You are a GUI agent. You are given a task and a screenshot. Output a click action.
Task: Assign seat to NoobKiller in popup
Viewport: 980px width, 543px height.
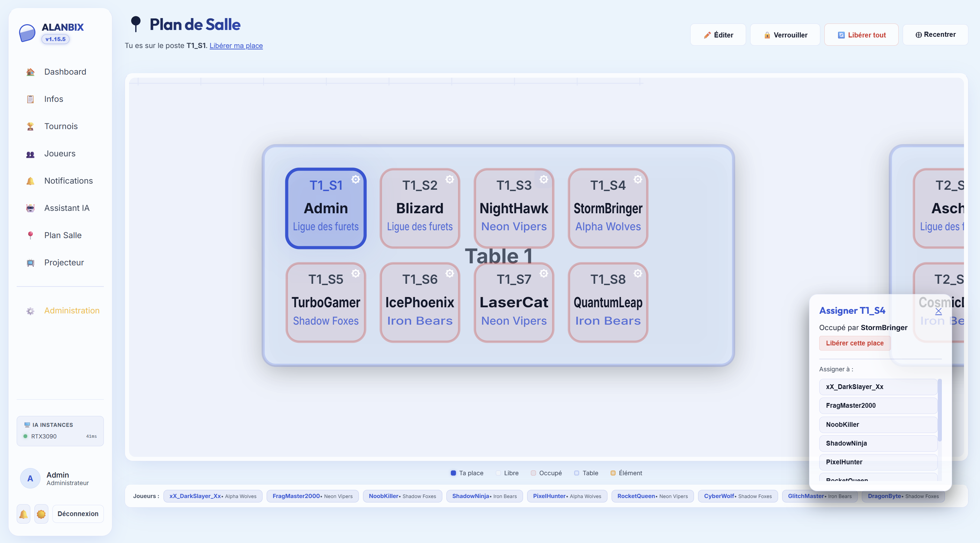[878, 424]
